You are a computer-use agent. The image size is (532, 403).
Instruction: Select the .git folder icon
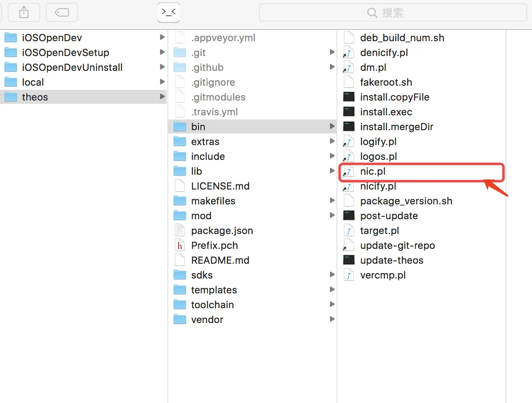pyautogui.click(x=180, y=52)
